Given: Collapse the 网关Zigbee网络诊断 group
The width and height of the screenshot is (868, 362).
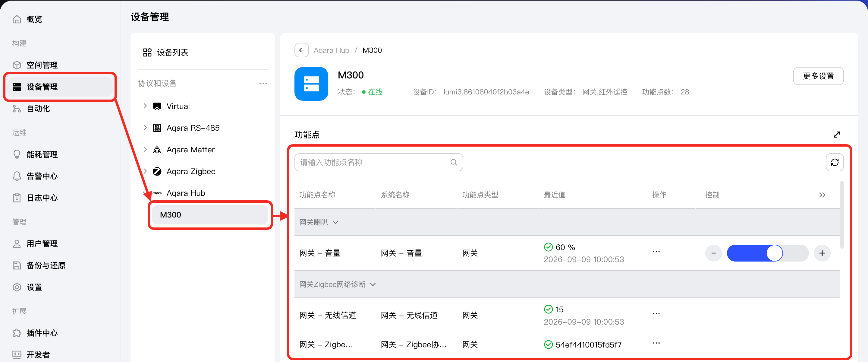Looking at the screenshot, I should [x=373, y=284].
